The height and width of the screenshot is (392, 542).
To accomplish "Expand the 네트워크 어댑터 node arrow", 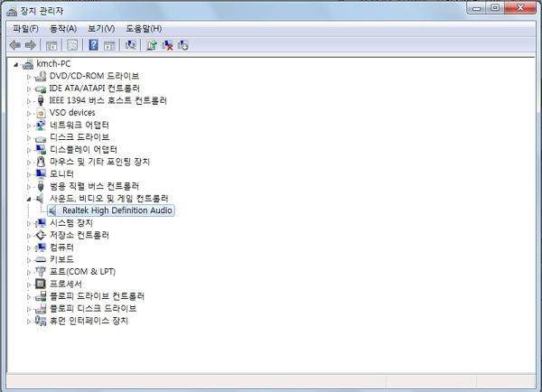I will [29, 126].
